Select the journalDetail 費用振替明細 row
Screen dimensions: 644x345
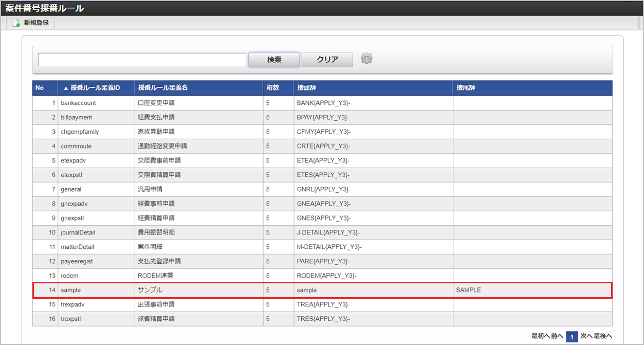(x=322, y=232)
